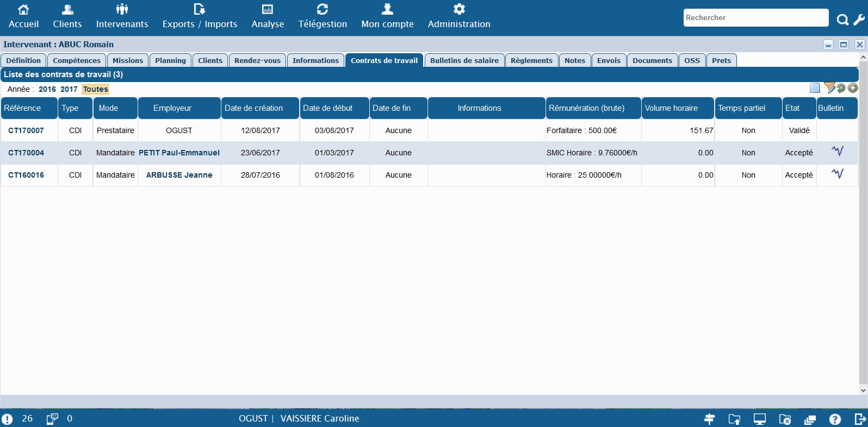Click the monitor icon in status bar
Viewport: 868px width, 427px height.
(x=760, y=419)
